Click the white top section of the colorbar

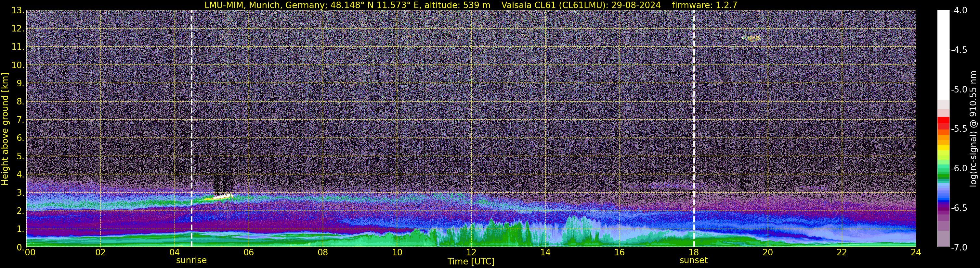coord(943,55)
